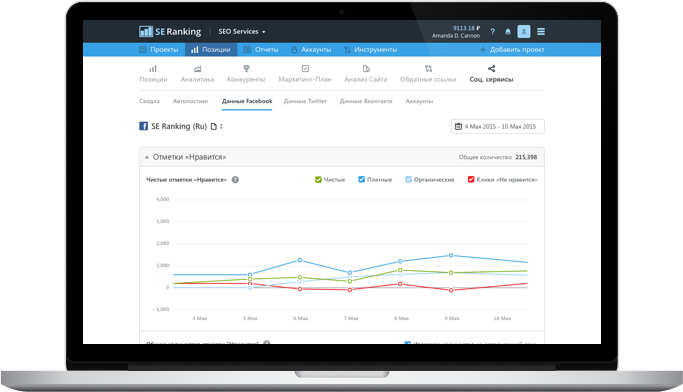Open the user profile avatar icon
This screenshot has height=392, width=683.
point(524,32)
